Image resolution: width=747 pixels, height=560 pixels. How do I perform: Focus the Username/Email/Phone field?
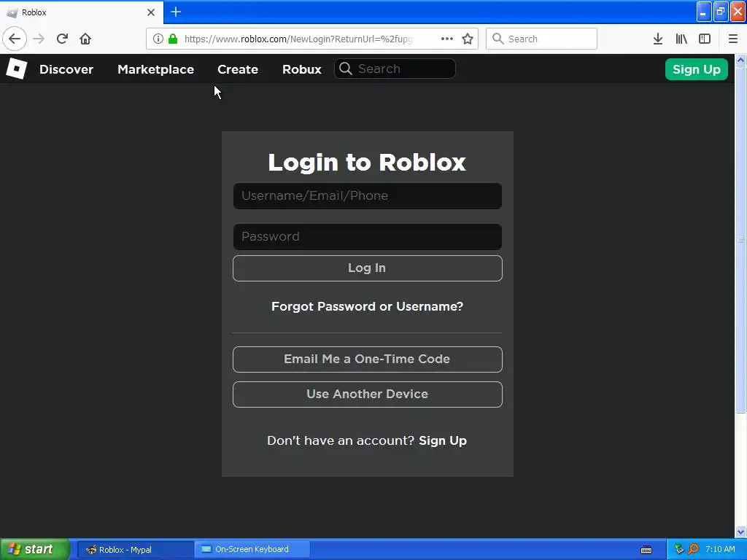(368, 195)
